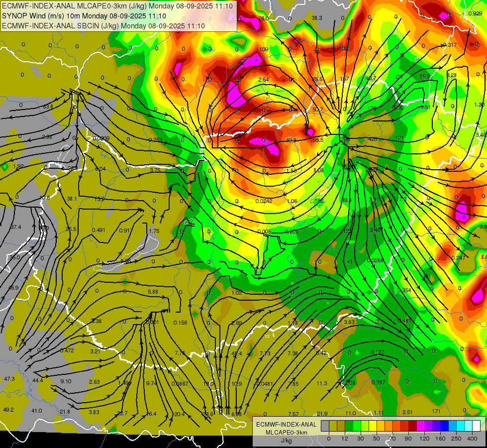Click the map value 95.5
This screenshot has width=487, height=448.
pos(318,140)
